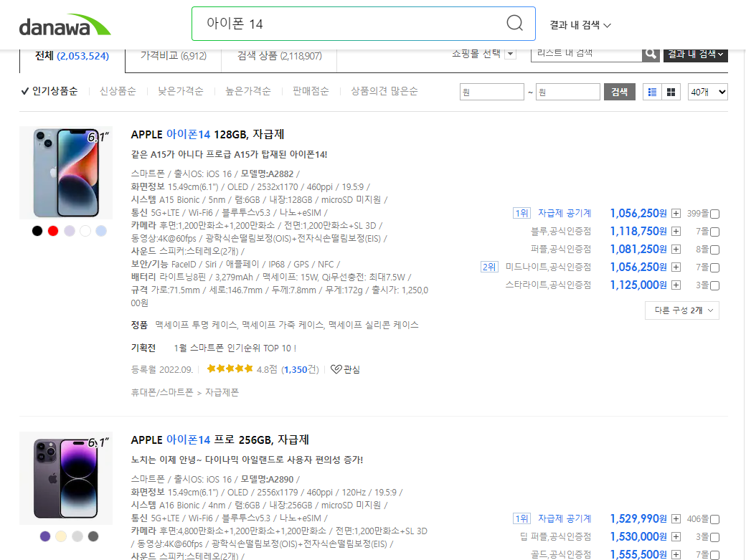Viewport: 746px width, 560px height.
Task: Open APPLE 아이폰14 128GB, 자급제 title link
Action: (x=207, y=135)
